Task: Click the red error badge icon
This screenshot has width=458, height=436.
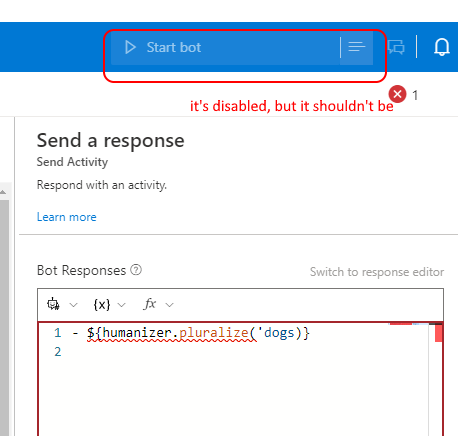Action: point(397,94)
